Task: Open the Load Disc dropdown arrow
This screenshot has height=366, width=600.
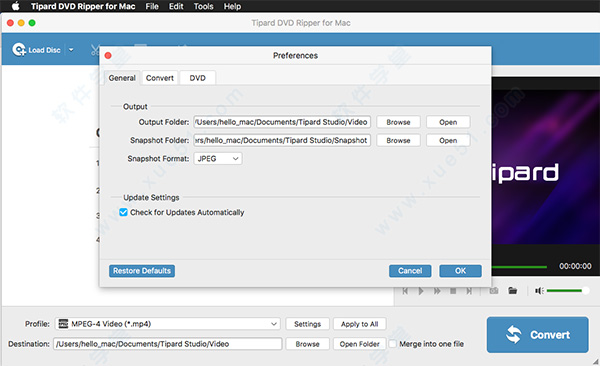Action: coord(71,50)
